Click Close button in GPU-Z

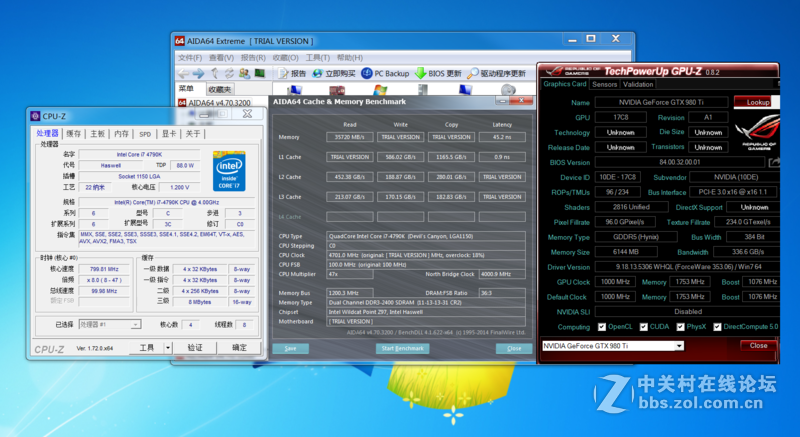pos(758,346)
